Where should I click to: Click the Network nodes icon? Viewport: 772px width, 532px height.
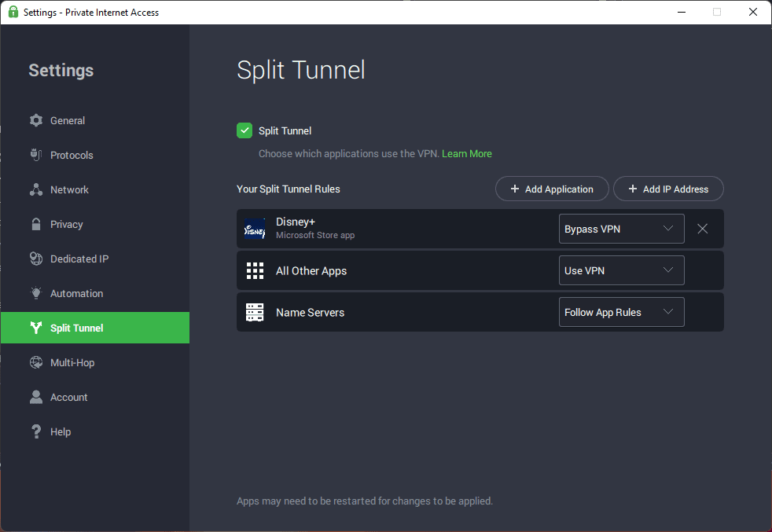coord(36,189)
